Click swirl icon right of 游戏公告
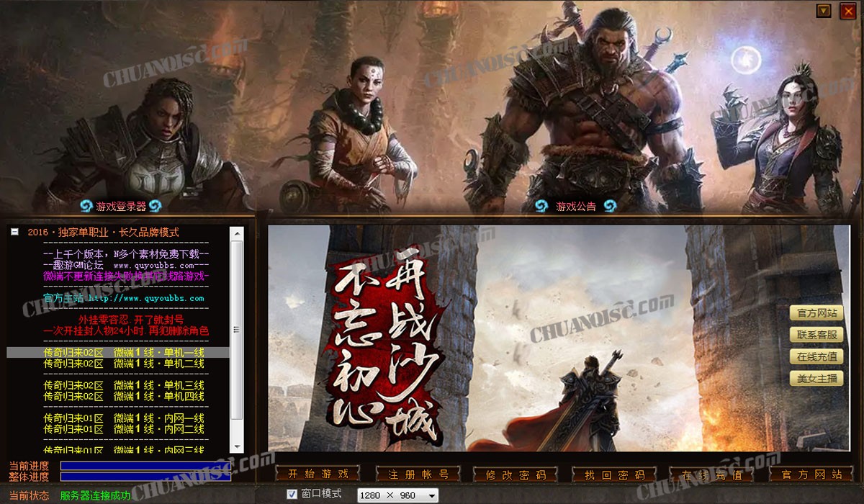This screenshot has height=504, width=864. click(x=610, y=207)
